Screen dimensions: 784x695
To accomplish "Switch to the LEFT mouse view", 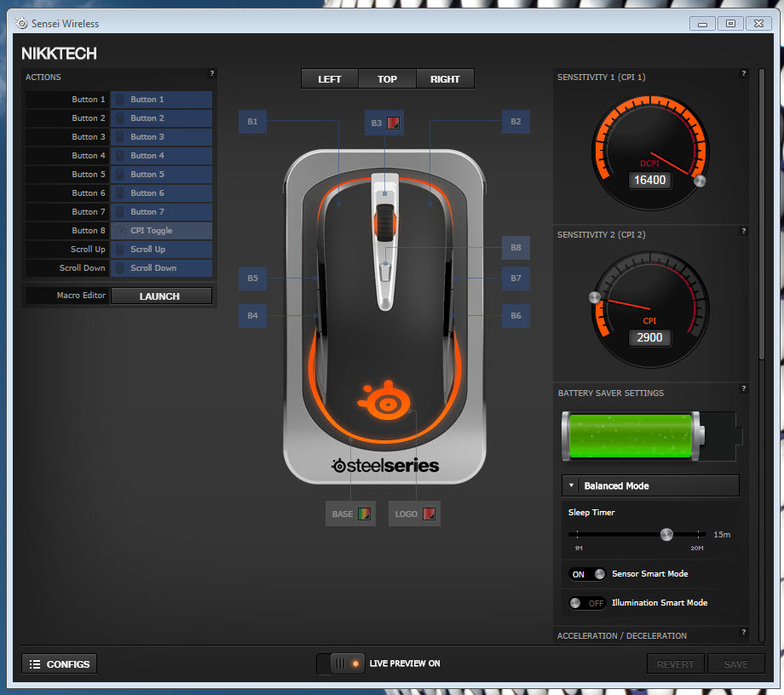I will click(330, 79).
